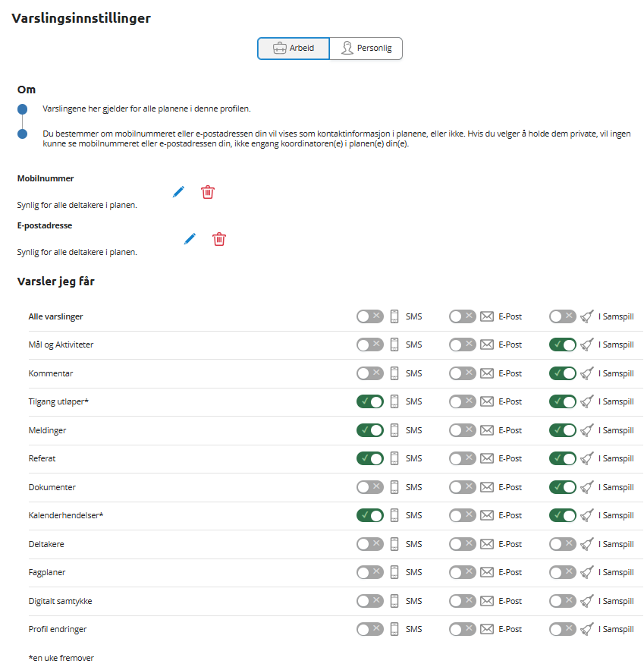Click the bell icon in Meldinger row
The image size is (644, 667).
point(586,430)
